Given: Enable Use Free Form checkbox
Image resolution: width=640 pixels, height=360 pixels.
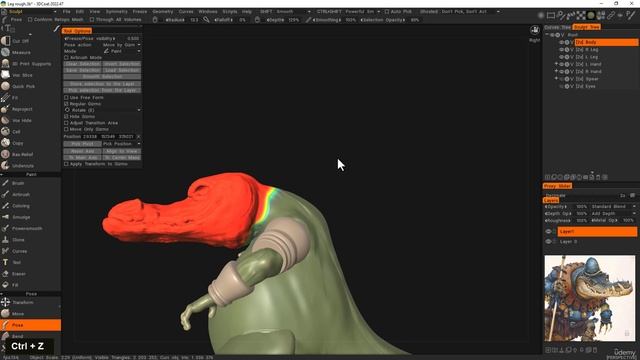Looking at the screenshot, I should click(66, 98).
